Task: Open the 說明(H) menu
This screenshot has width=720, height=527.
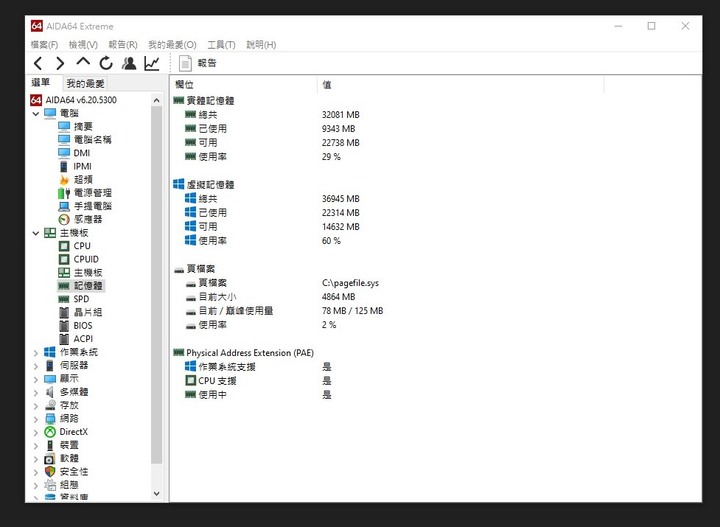Action: point(261,45)
